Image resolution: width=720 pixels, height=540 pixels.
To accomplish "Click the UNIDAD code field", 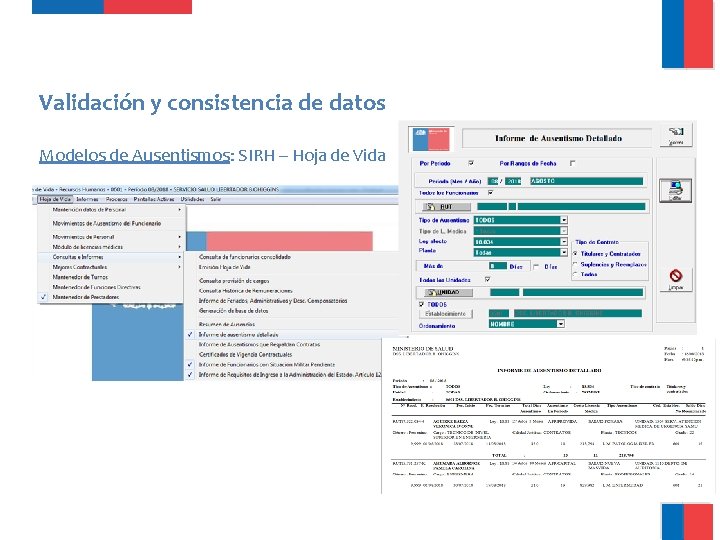I will click(x=504, y=292).
